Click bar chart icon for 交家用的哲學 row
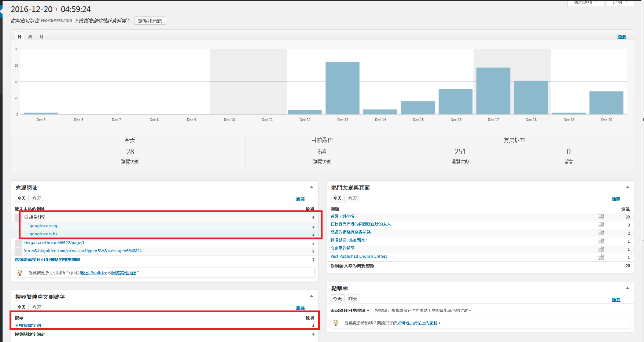Image resolution: width=644 pixels, height=342 pixels. tap(601, 249)
